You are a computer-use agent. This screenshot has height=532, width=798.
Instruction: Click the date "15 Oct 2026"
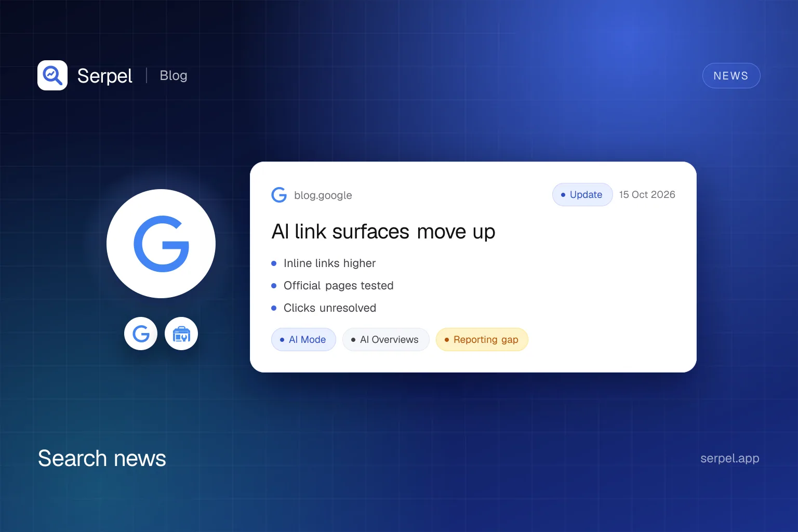pos(647,194)
